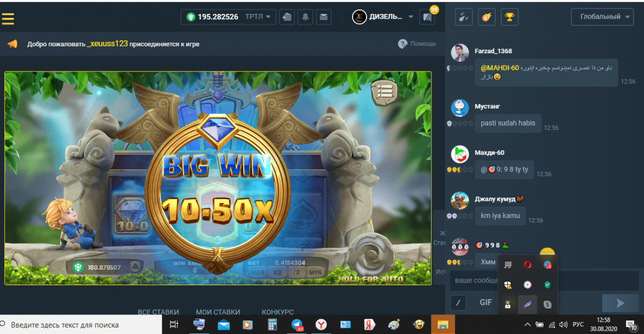Open the mail envelope inbox
The width and height of the screenshot is (644, 334).
click(323, 17)
